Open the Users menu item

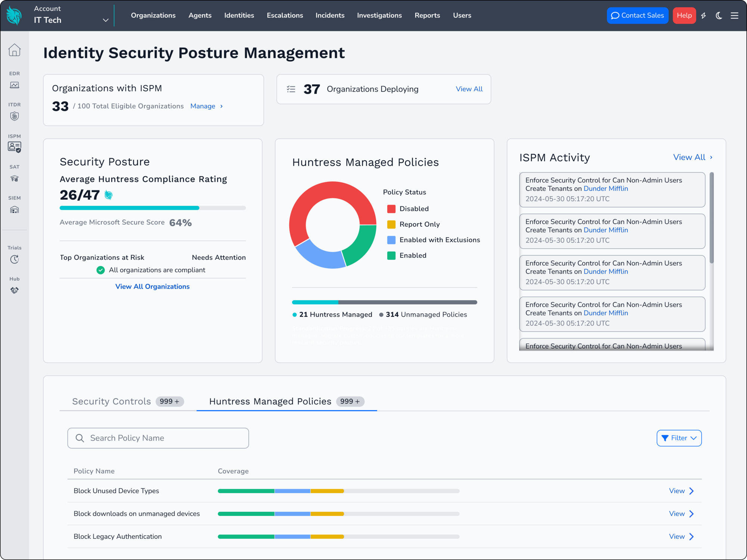[462, 16]
